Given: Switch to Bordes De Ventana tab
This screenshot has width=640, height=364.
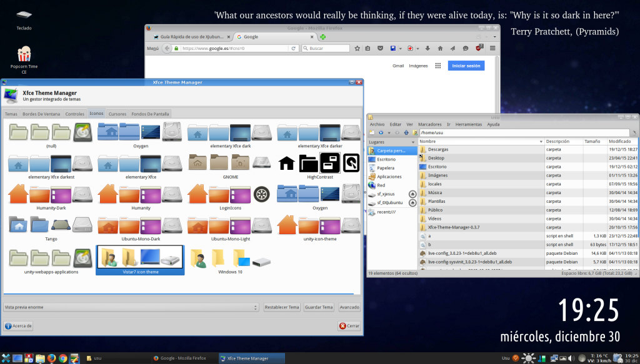Looking at the screenshot, I should click(41, 114).
